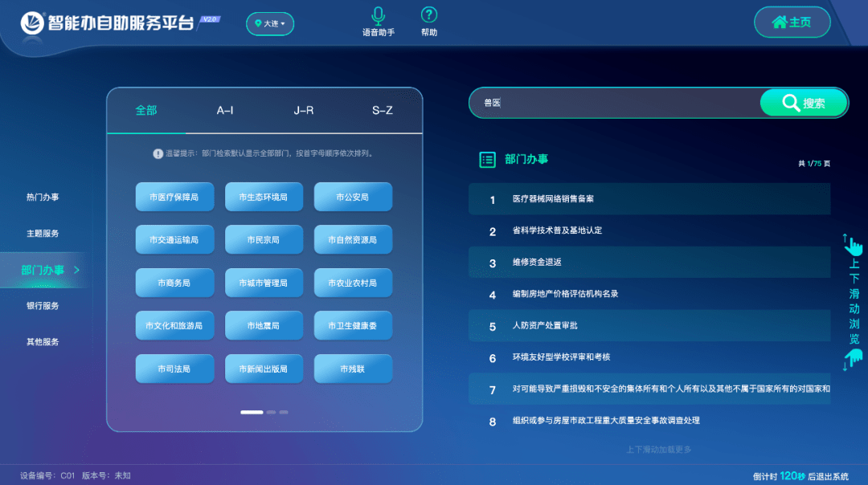Select 银行服务 from sidebar
Image resolution: width=868 pixels, height=485 pixels.
(43, 306)
